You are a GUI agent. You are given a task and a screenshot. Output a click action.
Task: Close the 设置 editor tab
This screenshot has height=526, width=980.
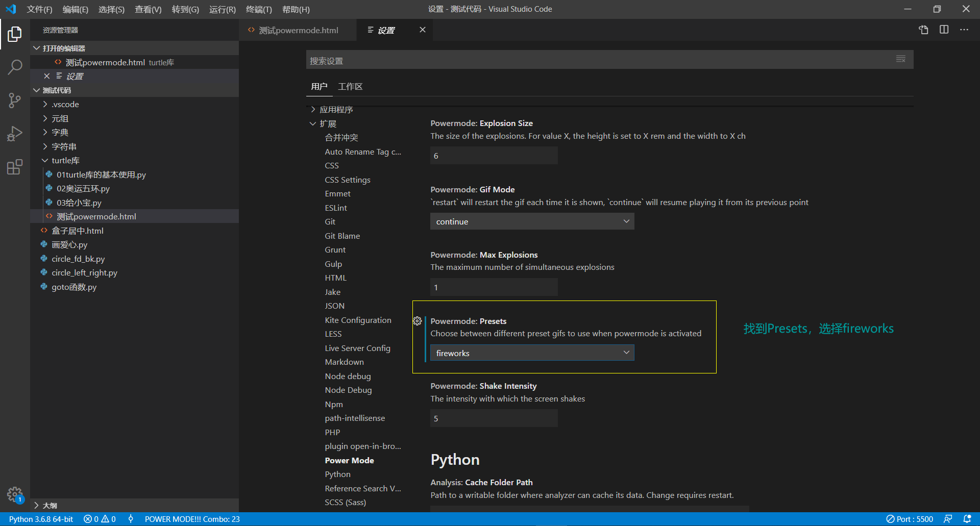(x=423, y=30)
